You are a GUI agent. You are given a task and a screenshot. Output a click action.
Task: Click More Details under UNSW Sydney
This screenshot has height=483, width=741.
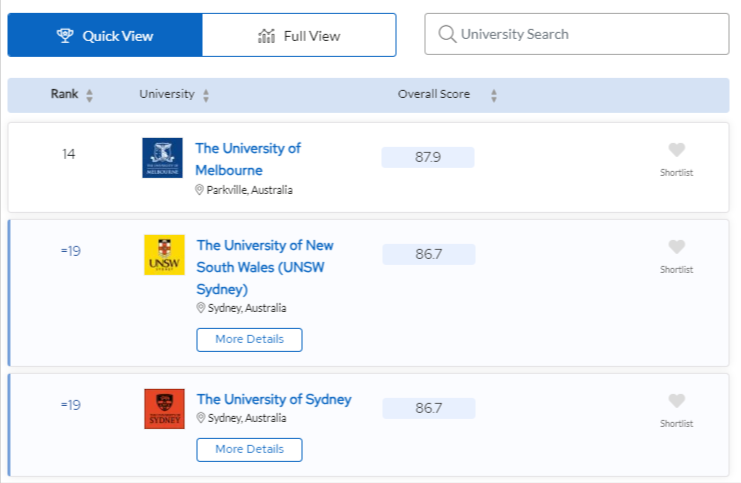pyautogui.click(x=250, y=340)
